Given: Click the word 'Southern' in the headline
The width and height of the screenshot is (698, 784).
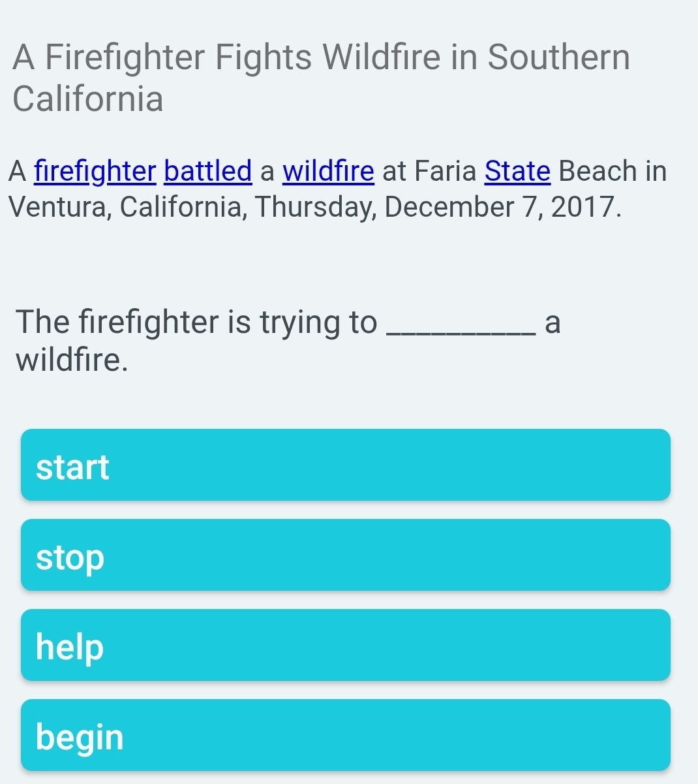Looking at the screenshot, I should (x=559, y=57).
